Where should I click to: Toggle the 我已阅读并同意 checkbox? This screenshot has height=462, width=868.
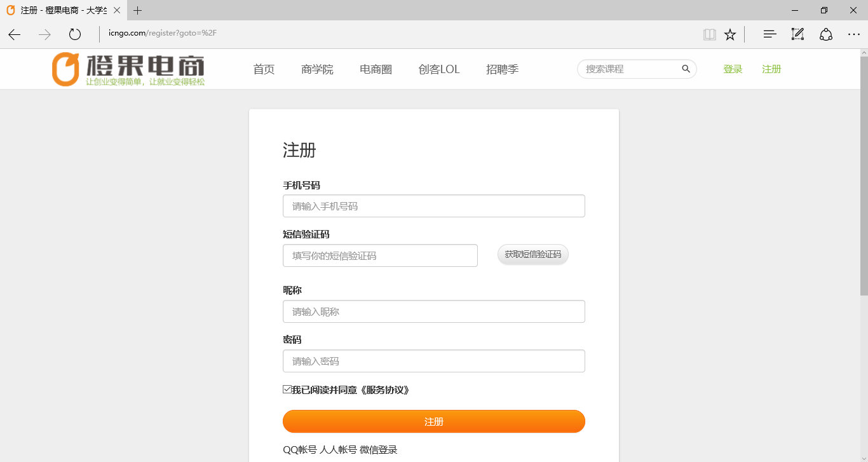287,390
